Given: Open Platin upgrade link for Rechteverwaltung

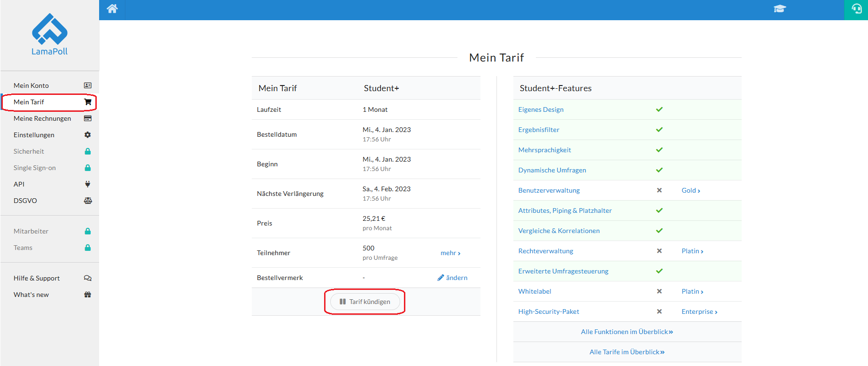Looking at the screenshot, I should (x=692, y=251).
